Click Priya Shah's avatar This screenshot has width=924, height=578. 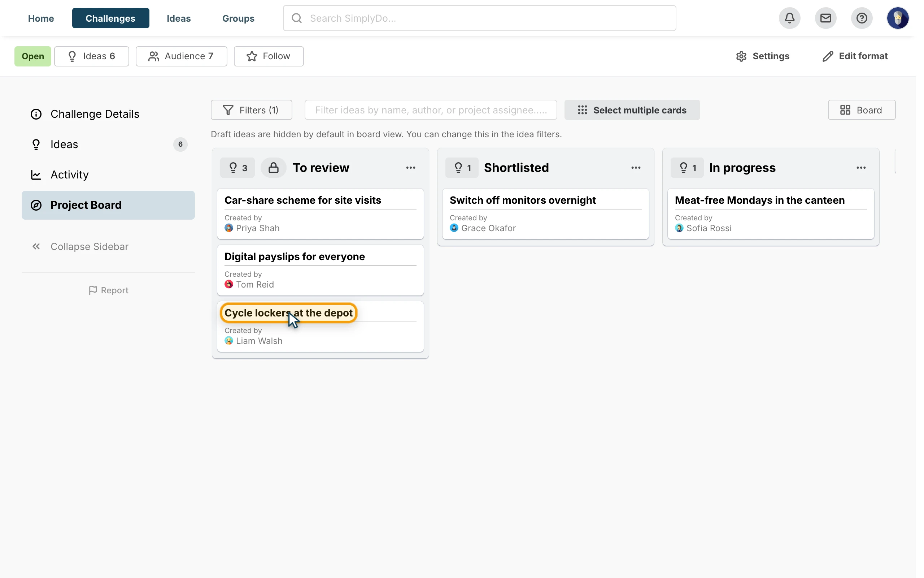point(229,228)
